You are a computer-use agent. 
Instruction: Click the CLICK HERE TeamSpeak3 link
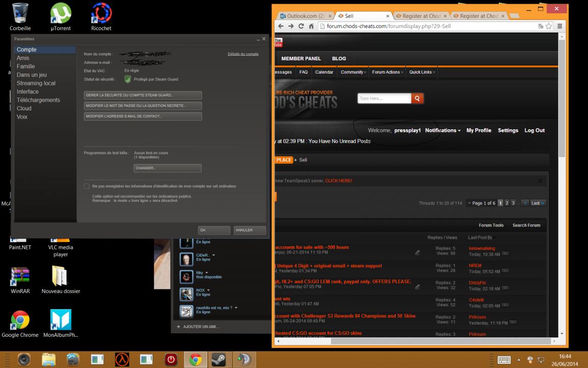[x=337, y=180]
